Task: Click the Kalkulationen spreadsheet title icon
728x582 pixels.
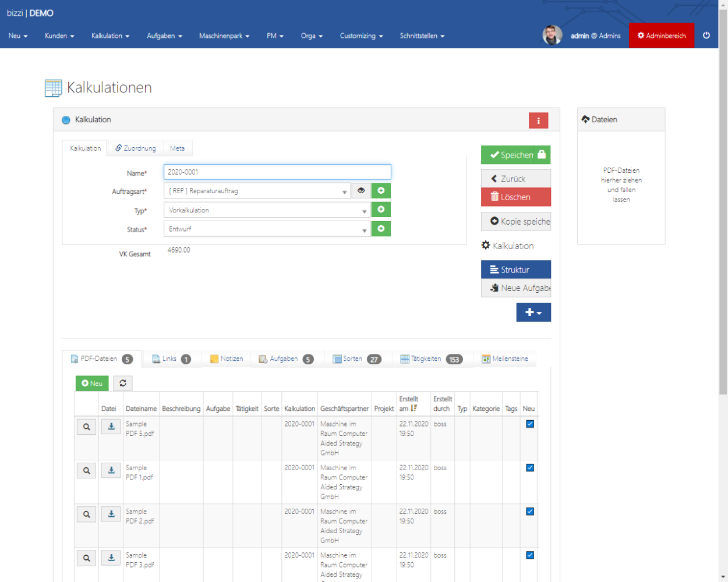Action: point(53,88)
